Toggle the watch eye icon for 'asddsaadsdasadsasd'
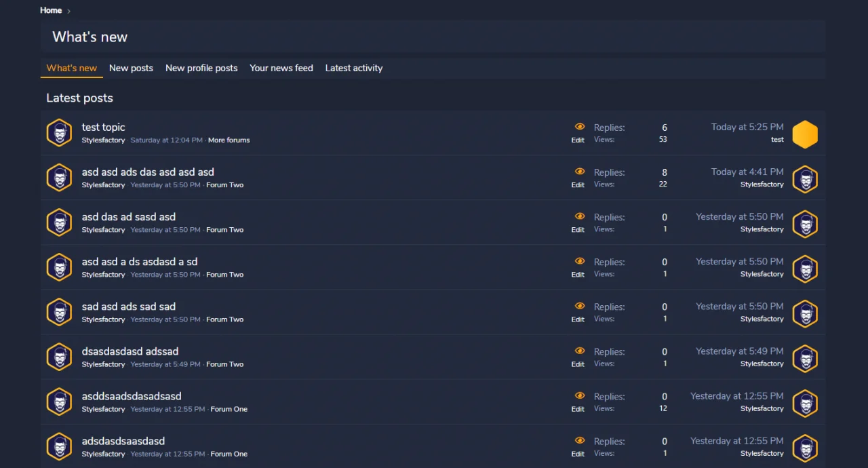The width and height of the screenshot is (868, 468). pos(579,395)
